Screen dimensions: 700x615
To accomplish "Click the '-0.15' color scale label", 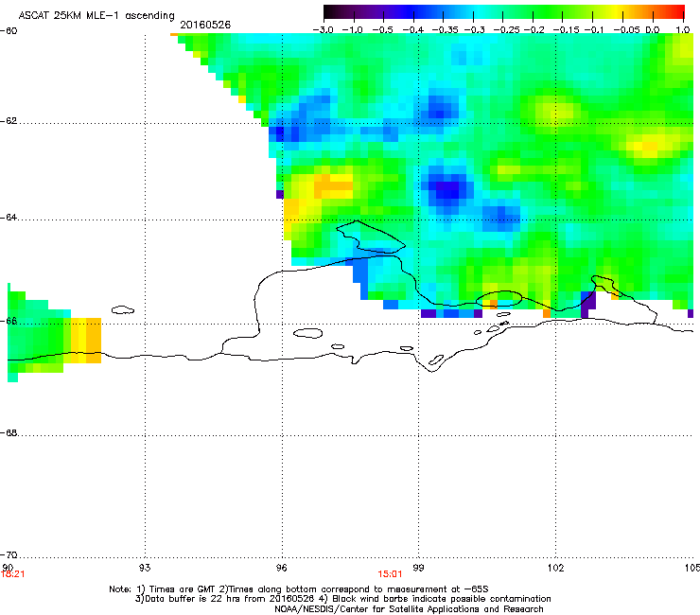I will [x=566, y=30].
